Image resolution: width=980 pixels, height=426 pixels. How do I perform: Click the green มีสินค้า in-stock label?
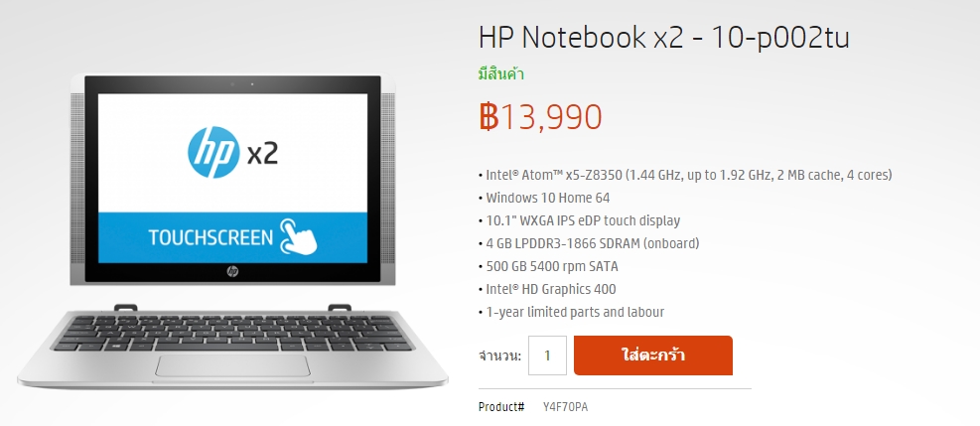click(501, 74)
